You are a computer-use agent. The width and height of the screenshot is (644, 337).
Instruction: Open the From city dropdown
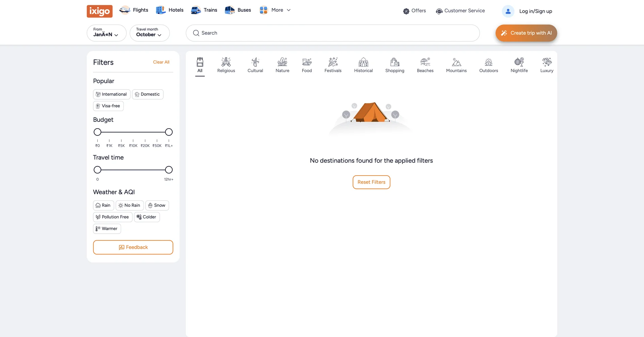click(106, 33)
